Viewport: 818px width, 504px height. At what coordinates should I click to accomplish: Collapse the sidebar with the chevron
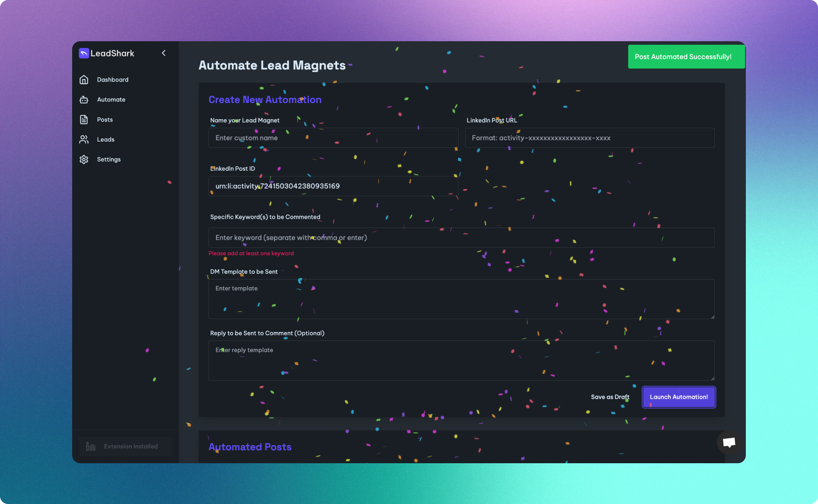coord(164,53)
